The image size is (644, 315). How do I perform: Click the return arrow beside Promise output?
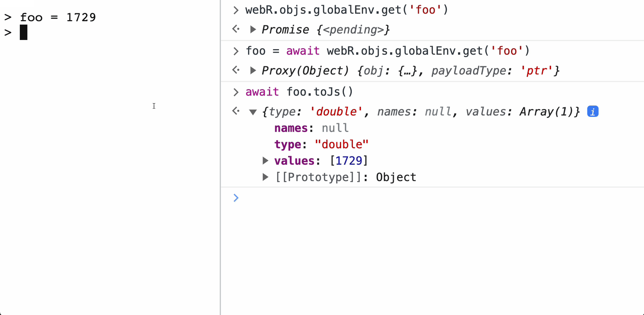235,29
